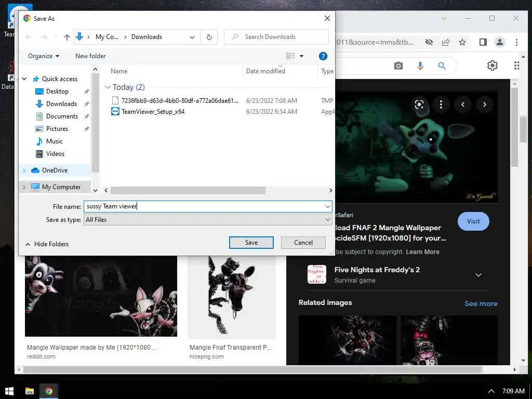Click the Save button
This screenshot has height=399, width=532.
pyautogui.click(x=251, y=242)
